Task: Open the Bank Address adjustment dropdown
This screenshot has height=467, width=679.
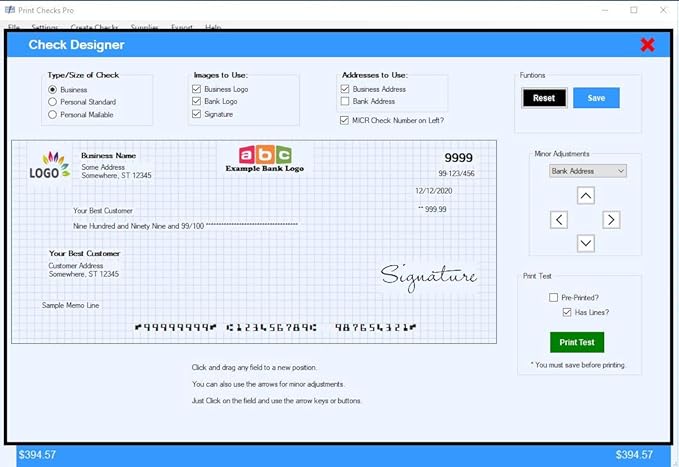Action: 588,171
